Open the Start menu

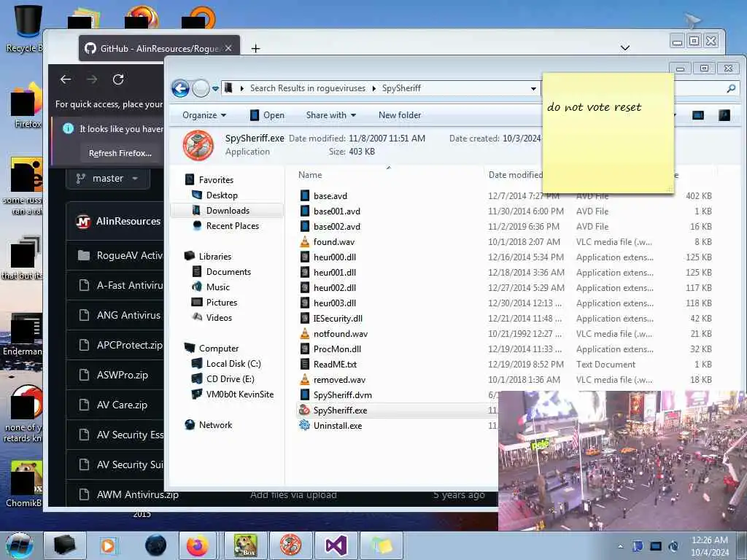coord(19,545)
